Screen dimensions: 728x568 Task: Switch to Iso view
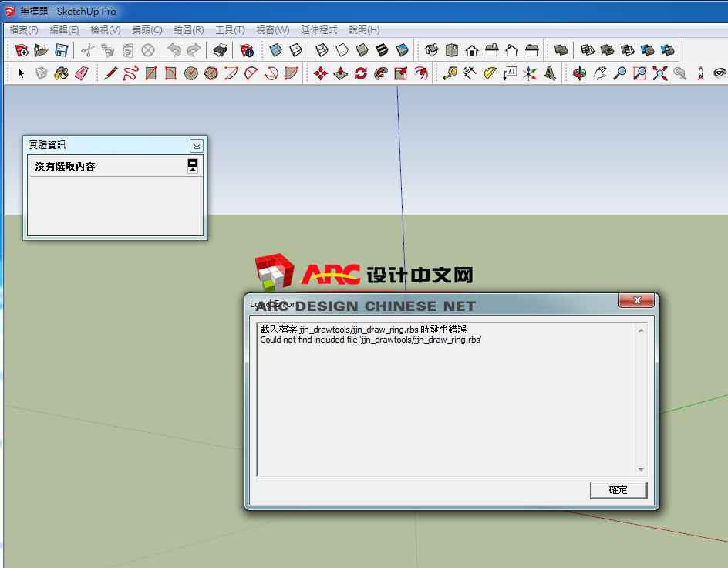tap(432, 50)
